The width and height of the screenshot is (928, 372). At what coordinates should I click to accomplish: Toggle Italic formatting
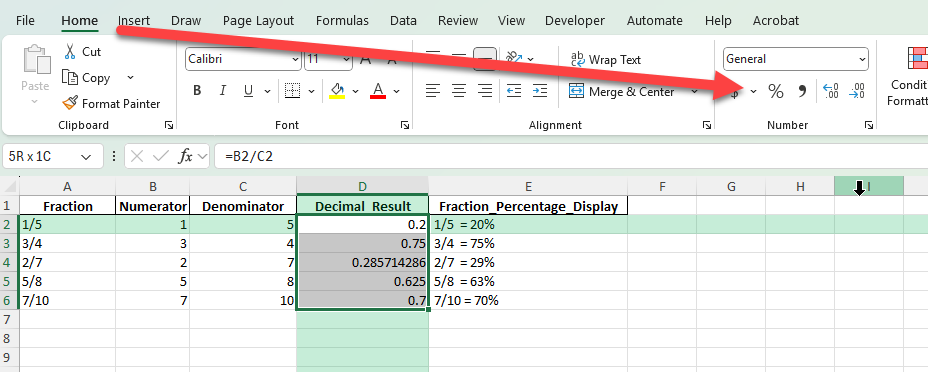tap(223, 91)
